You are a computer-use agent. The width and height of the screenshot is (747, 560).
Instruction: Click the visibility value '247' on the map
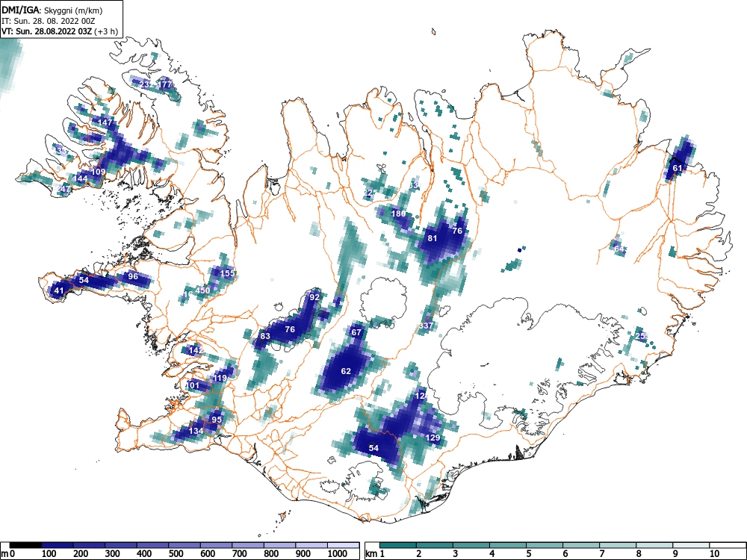pyautogui.click(x=63, y=189)
